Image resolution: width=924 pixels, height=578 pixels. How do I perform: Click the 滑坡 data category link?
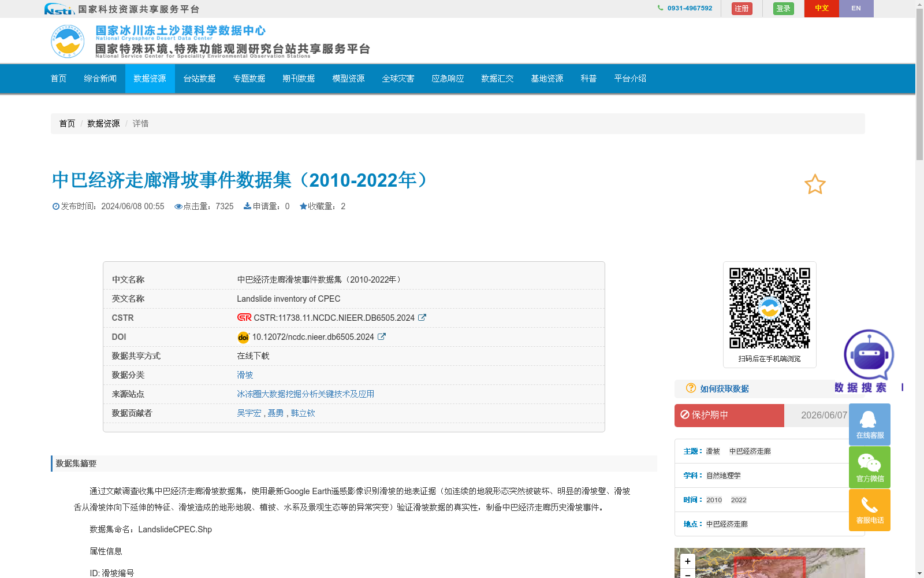(245, 375)
